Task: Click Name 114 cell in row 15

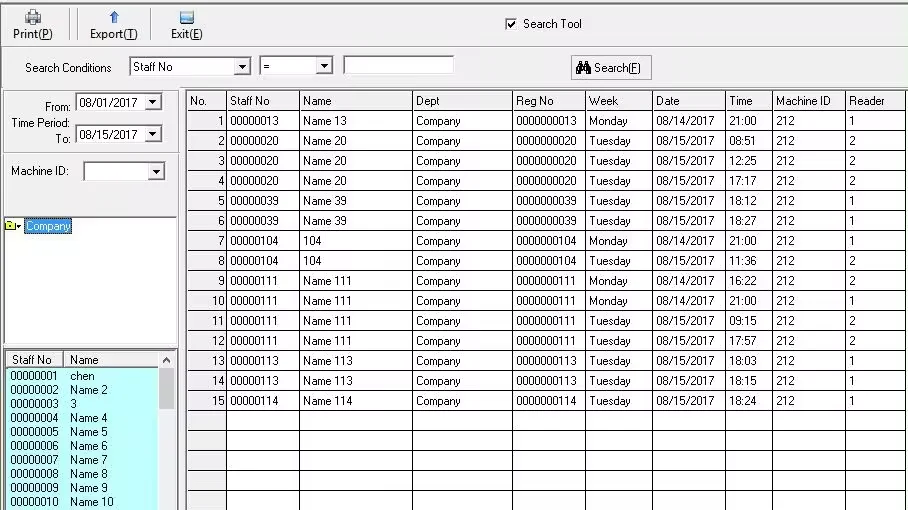Action: (356, 401)
